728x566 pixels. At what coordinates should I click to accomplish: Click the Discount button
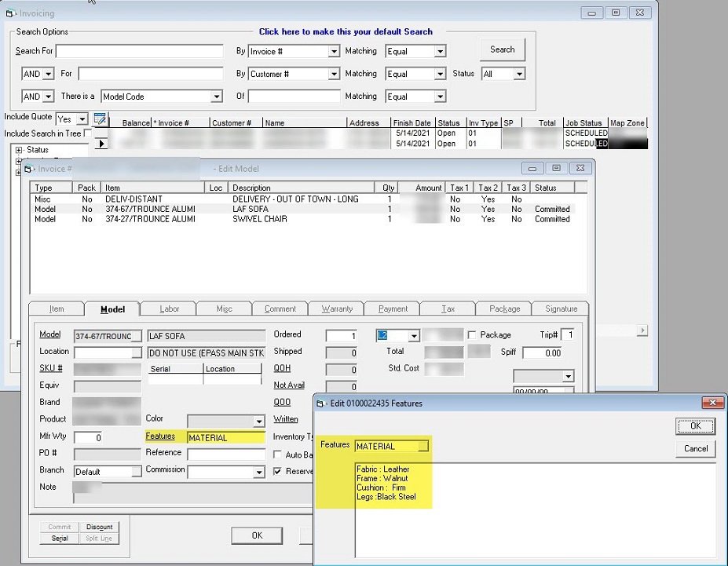99,527
